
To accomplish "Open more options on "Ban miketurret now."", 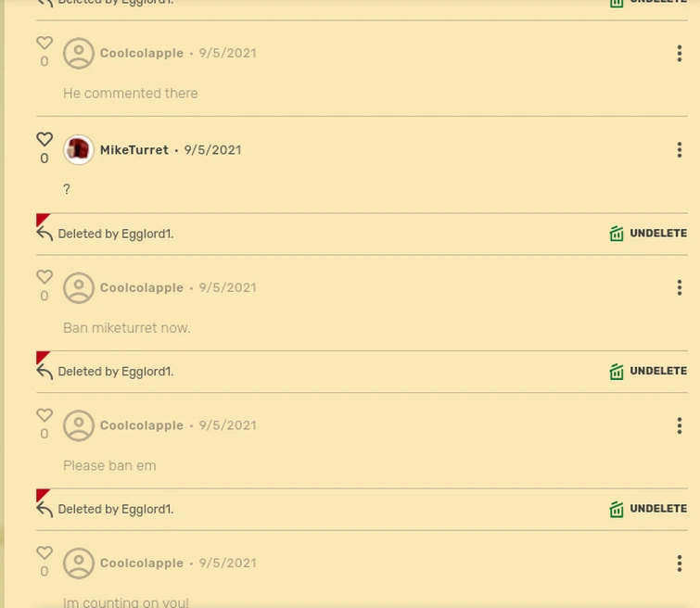I will click(x=679, y=287).
